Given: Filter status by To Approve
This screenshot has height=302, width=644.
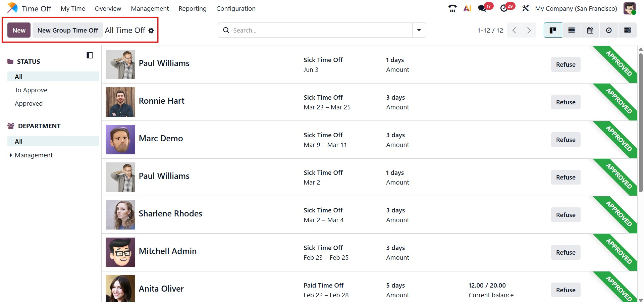Looking at the screenshot, I should [31, 90].
